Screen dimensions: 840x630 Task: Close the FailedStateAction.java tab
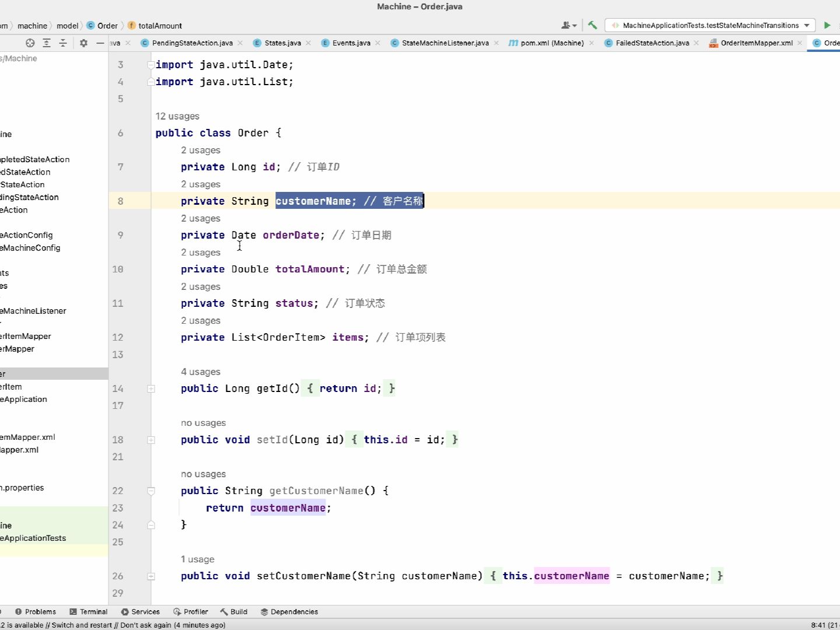(696, 43)
